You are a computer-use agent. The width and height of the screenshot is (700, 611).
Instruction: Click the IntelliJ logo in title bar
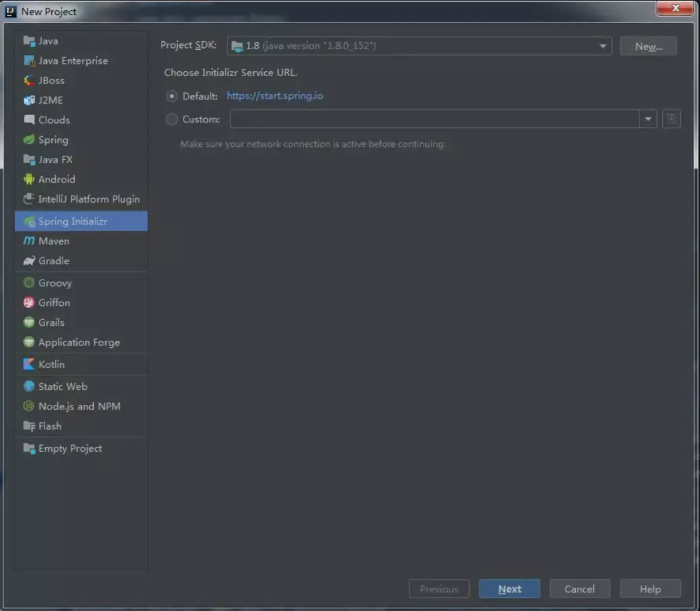(x=10, y=11)
